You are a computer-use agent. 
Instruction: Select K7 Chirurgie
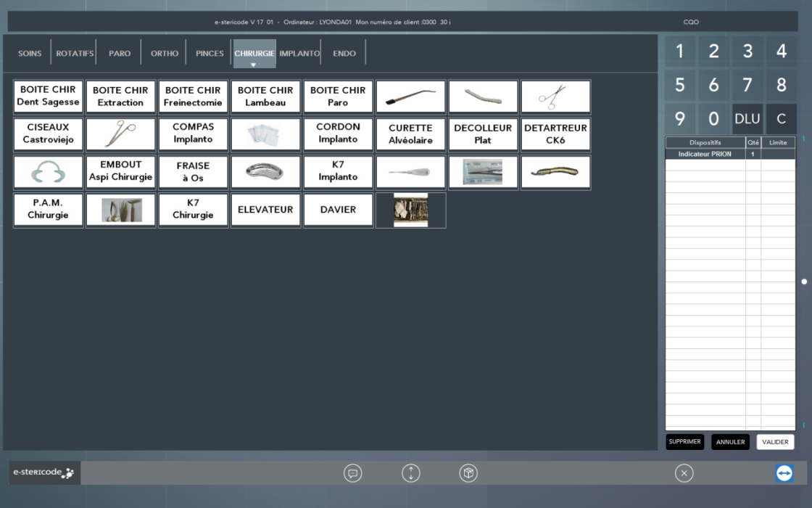[x=193, y=210]
